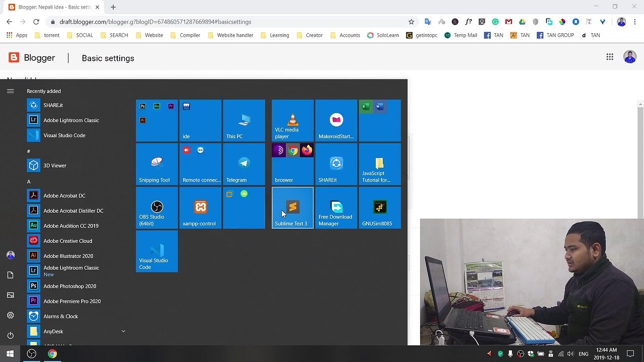644x362 pixels.
Task: Click the Blogger logo
Action: coord(32,58)
